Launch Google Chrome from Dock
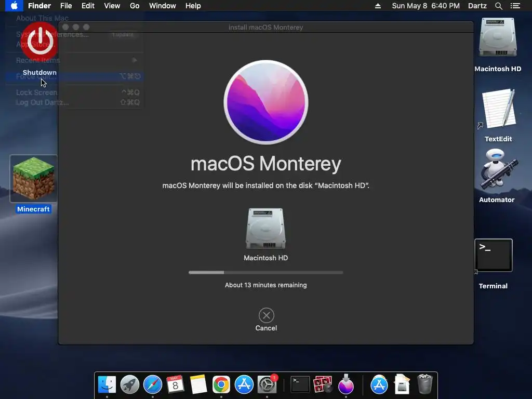Screen dimensions: 532x399 click(x=221, y=385)
